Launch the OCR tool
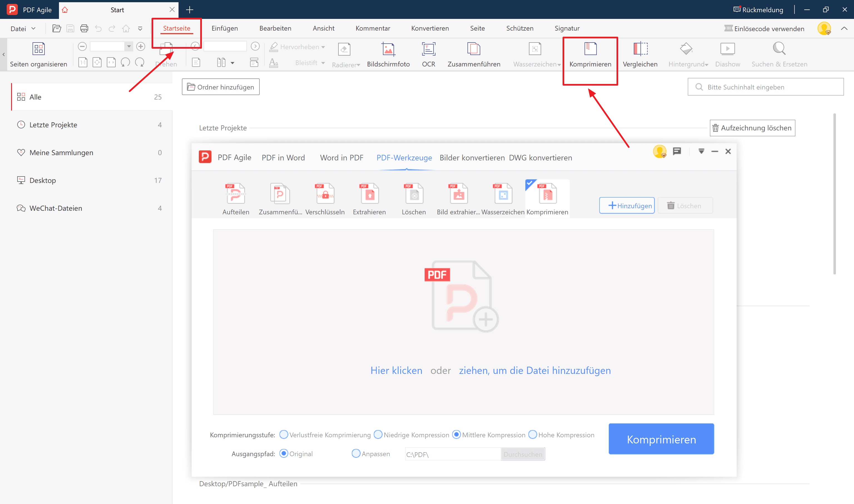Image resolution: width=854 pixels, height=504 pixels. click(428, 54)
